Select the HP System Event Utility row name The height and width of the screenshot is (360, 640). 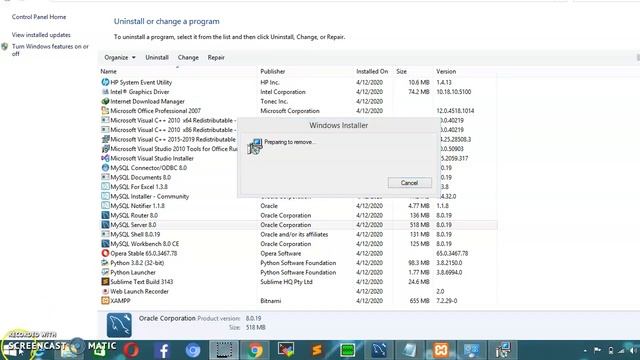tap(141, 82)
